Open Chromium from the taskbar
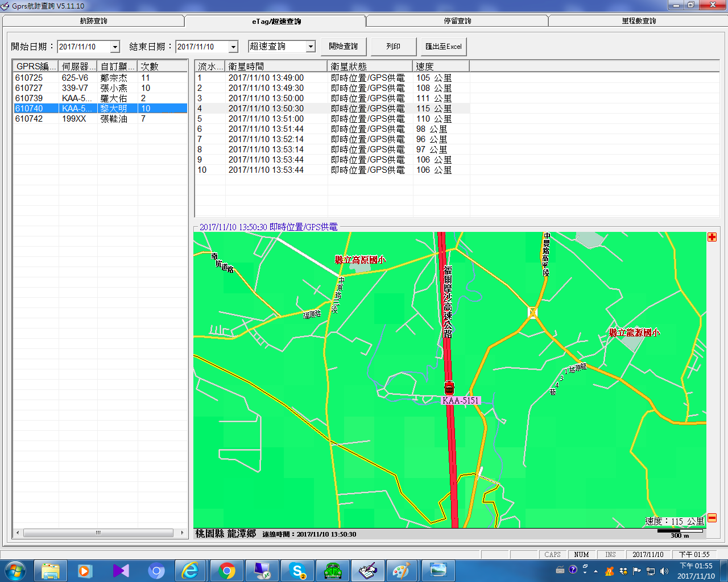This screenshot has width=728, height=582. pyautogui.click(x=156, y=571)
